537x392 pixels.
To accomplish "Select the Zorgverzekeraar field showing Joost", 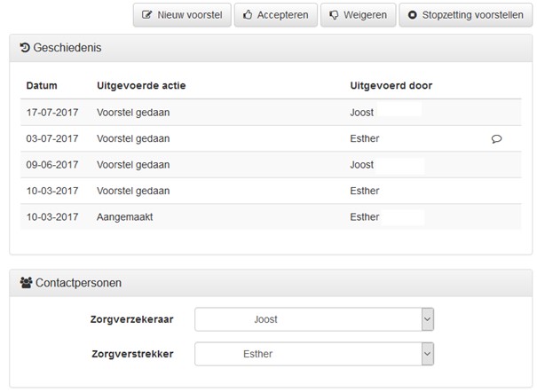I will pos(314,319).
